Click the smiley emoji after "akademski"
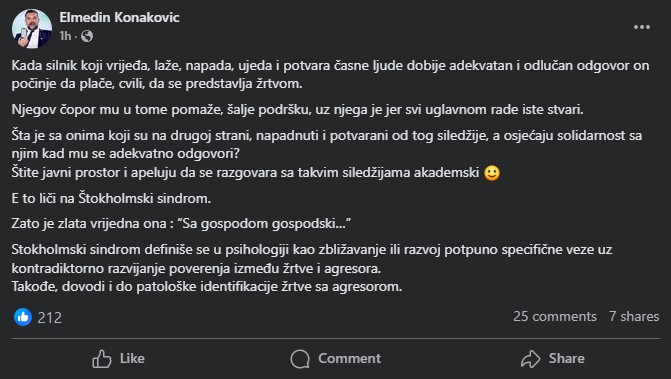Viewport: 671px width, 379px height. click(492, 173)
